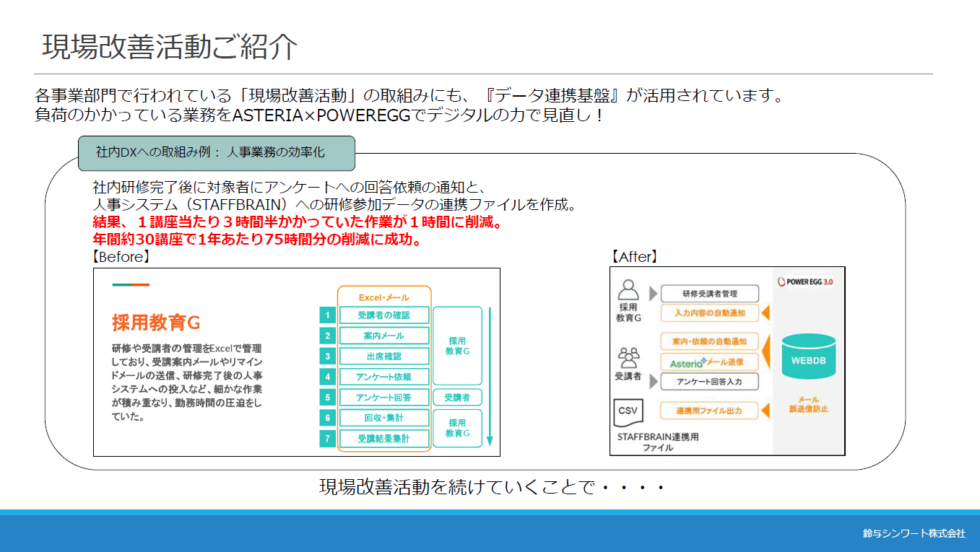Click the 連携用ファイル出力 box
This screenshot has width=980, height=552.
tap(709, 411)
